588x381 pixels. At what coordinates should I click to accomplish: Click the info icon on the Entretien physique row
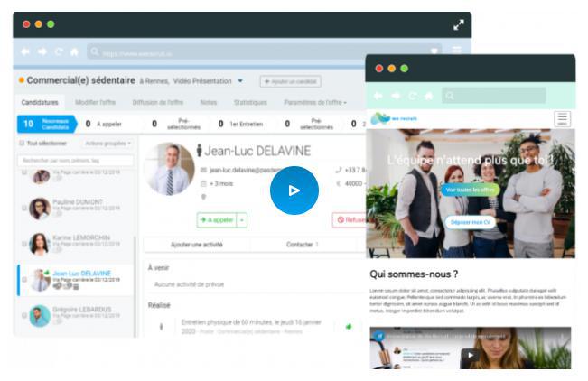pyautogui.click(x=162, y=327)
